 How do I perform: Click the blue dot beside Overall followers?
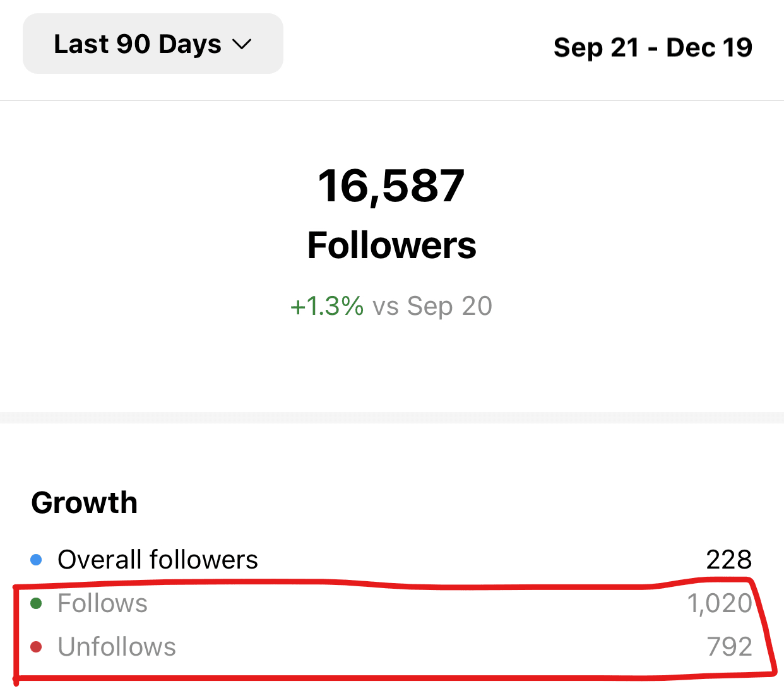36,560
